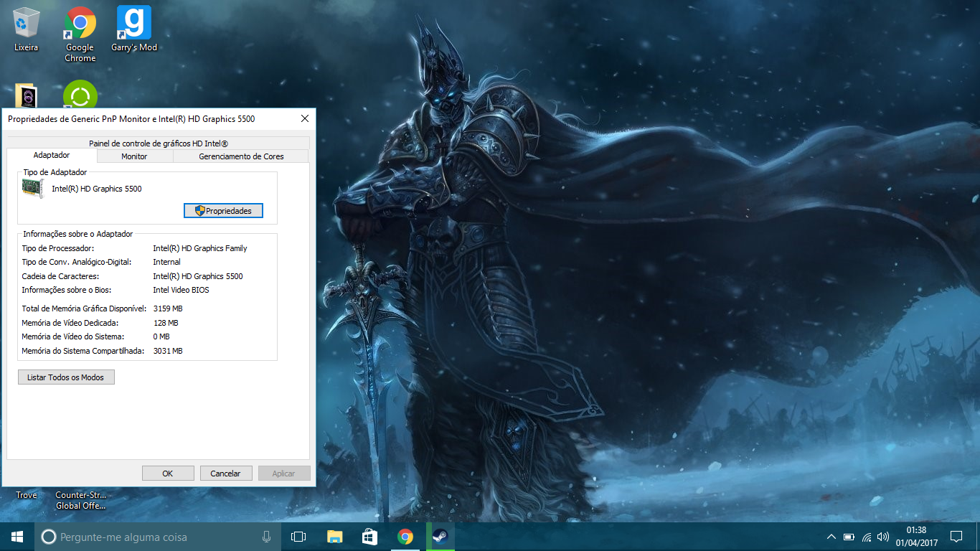The image size is (980, 551).
Task: Select the Counter-Strike Global Offensive shortcut
Action: (x=80, y=500)
